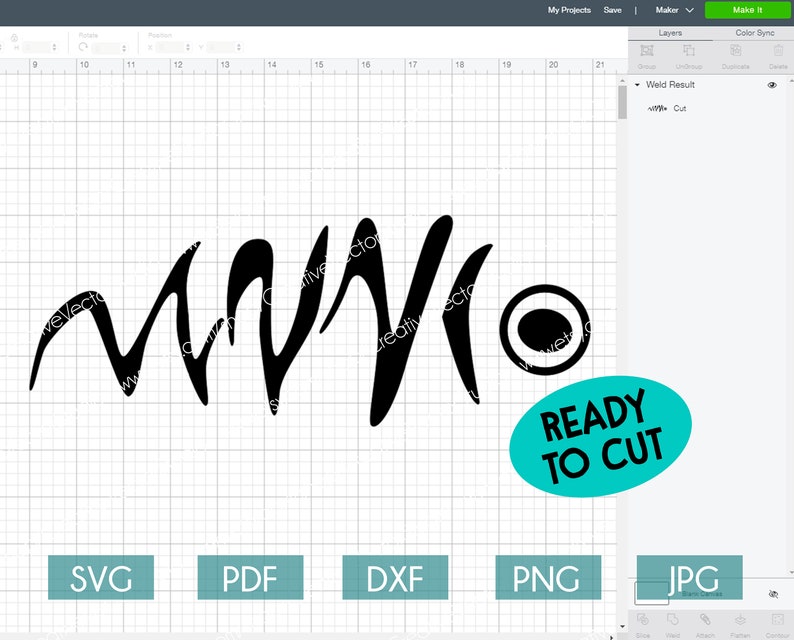Click the green Make It button
The width and height of the screenshot is (794, 640).
[x=747, y=10]
